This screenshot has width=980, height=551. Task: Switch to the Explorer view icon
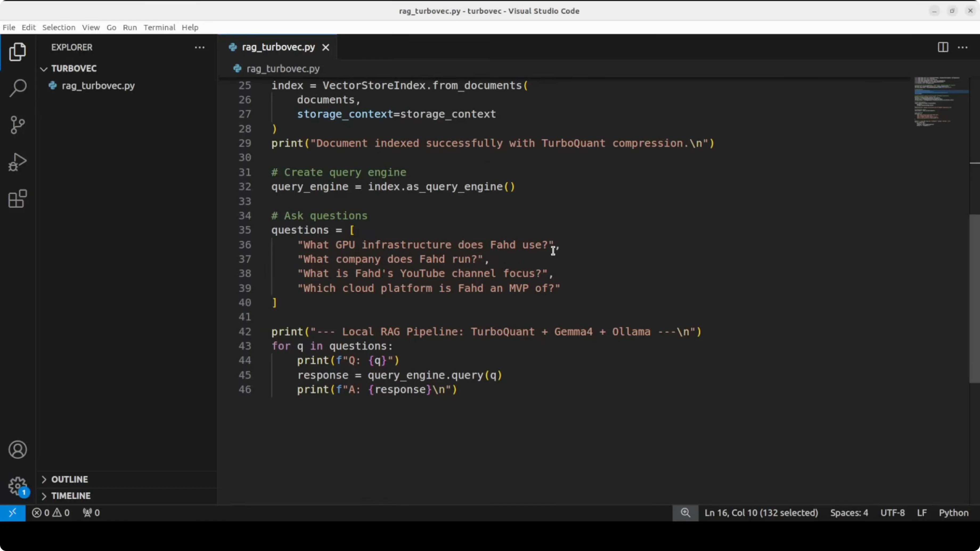click(18, 52)
